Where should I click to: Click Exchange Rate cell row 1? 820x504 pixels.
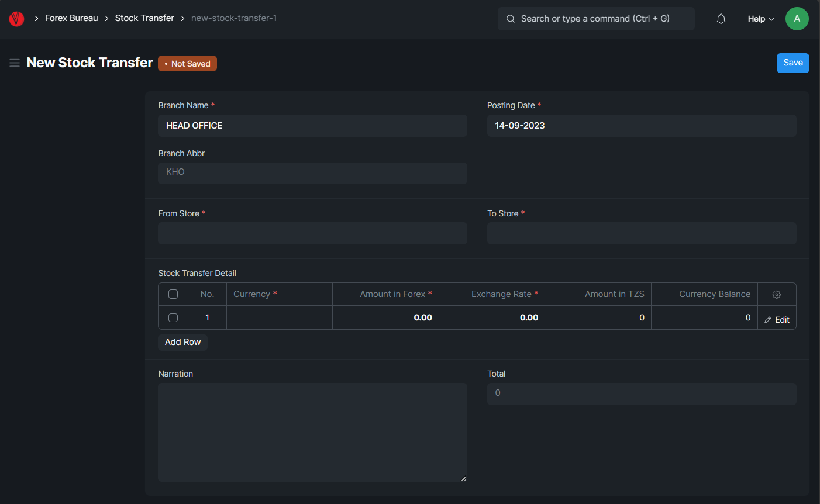click(x=492, y=317)
